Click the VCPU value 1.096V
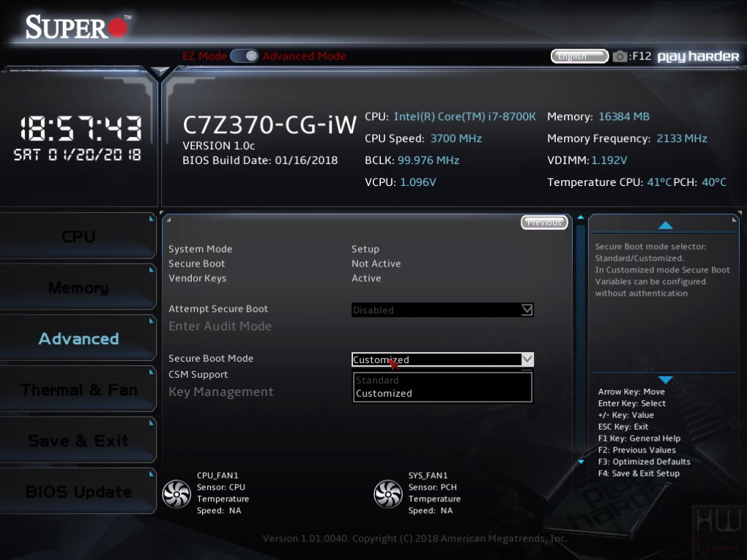Viewport: 747px width, 560px height. [418, 182]
